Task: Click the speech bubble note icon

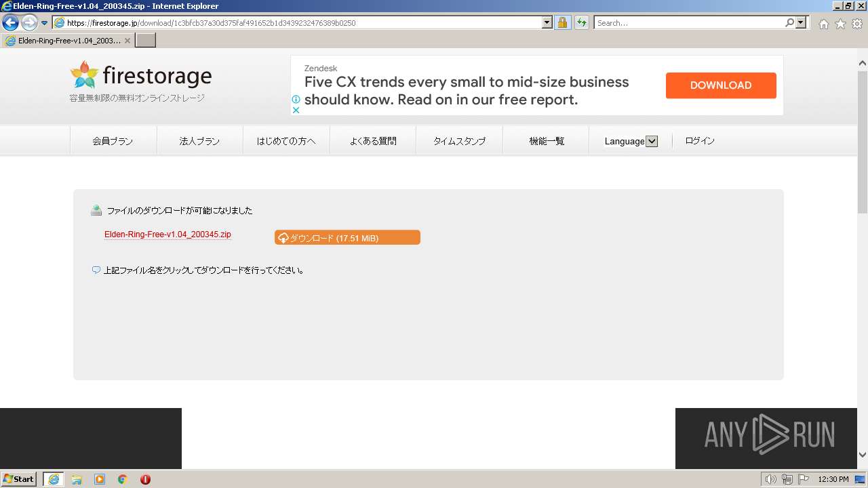Action: point(96,270)
